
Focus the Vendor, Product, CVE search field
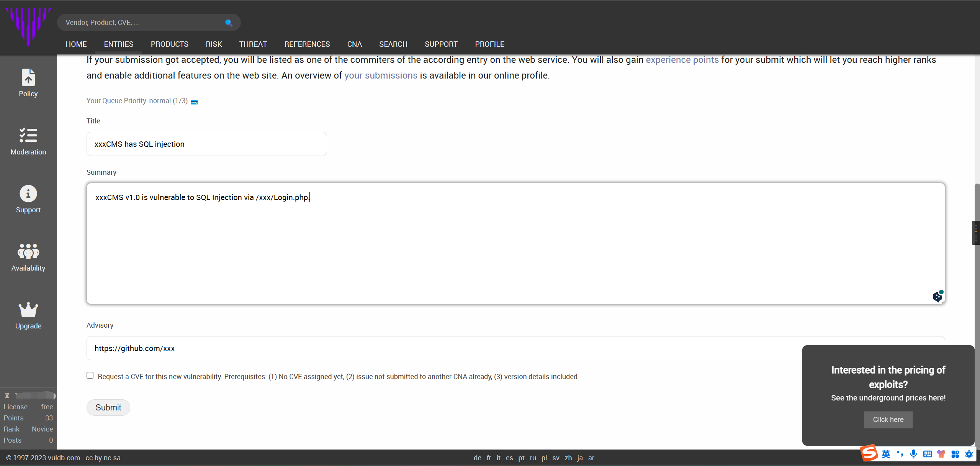coord(149,23)
